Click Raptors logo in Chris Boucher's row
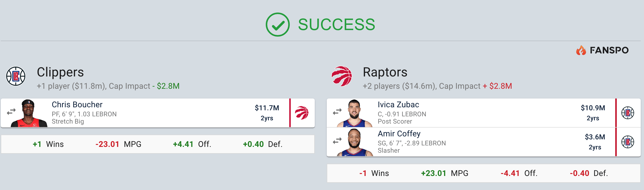 pyautogui.click(x=301, y=113)
